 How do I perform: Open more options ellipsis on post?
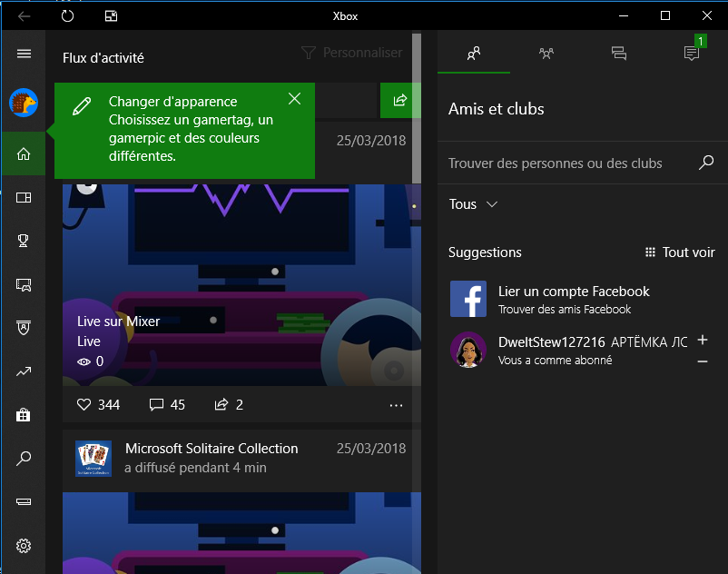[x=396, y=405]
